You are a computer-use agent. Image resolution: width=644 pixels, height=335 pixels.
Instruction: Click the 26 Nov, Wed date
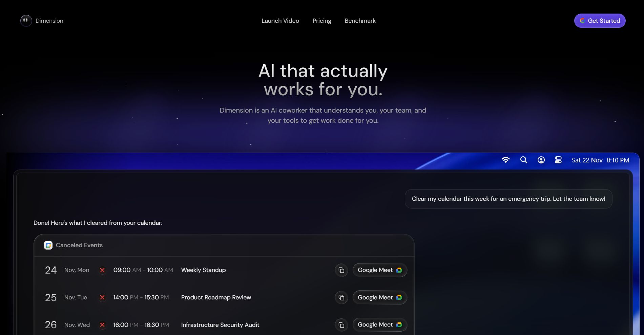tap(67, 325)
